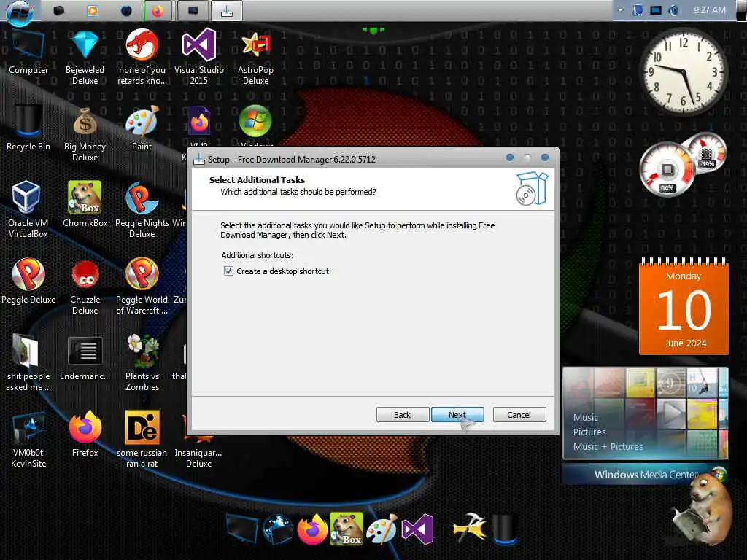Select the Paint desktop icon
Viewport: 747px width, 560px height.
point(142,128)
